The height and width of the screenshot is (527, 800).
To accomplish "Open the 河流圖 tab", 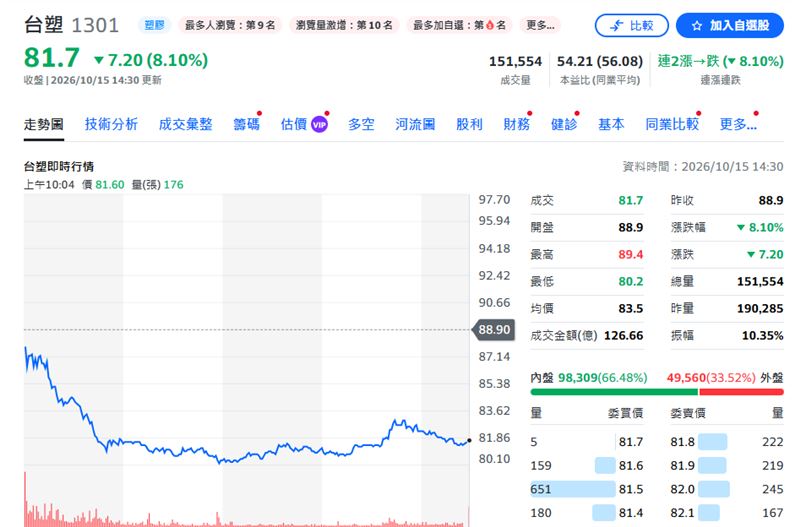I will click(x=415, y=124).
